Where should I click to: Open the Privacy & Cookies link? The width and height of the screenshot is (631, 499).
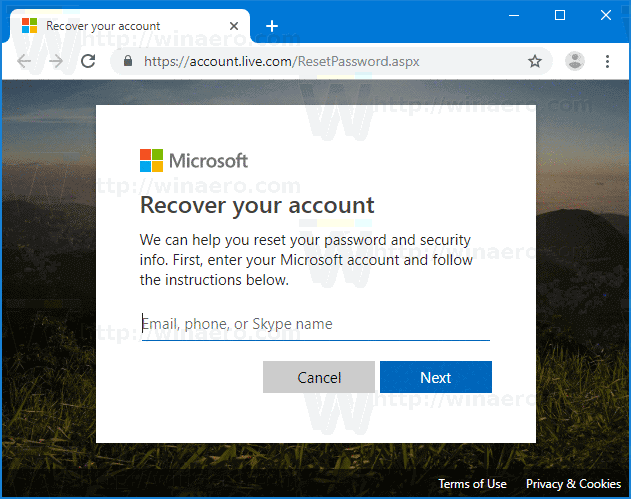[573, 484]
